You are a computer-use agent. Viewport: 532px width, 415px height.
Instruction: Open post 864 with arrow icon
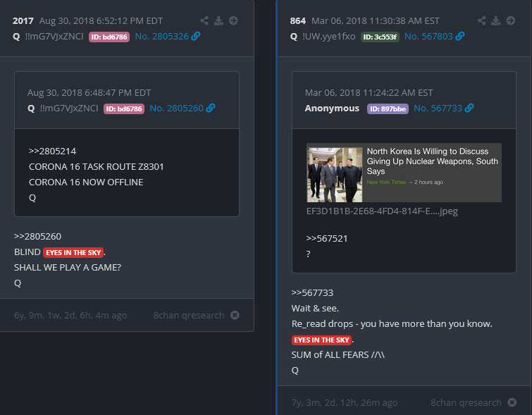pyautogui.click(x=511, y=20)
